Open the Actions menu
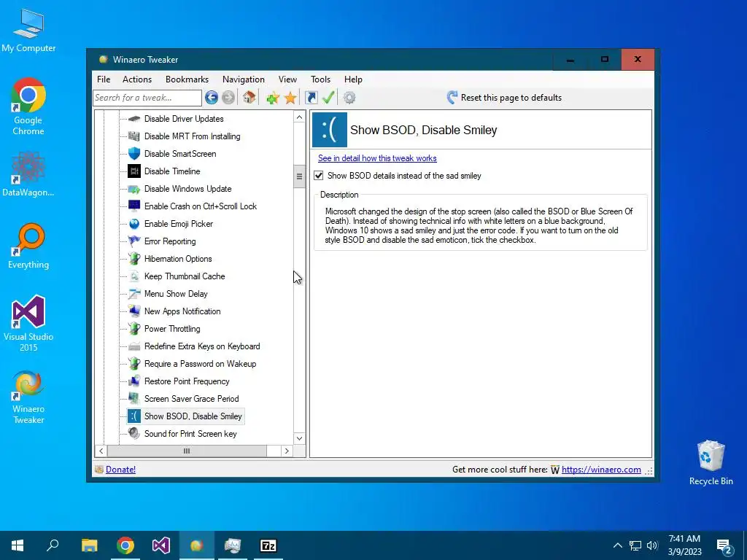747x560 pixels. coord(136,79)
